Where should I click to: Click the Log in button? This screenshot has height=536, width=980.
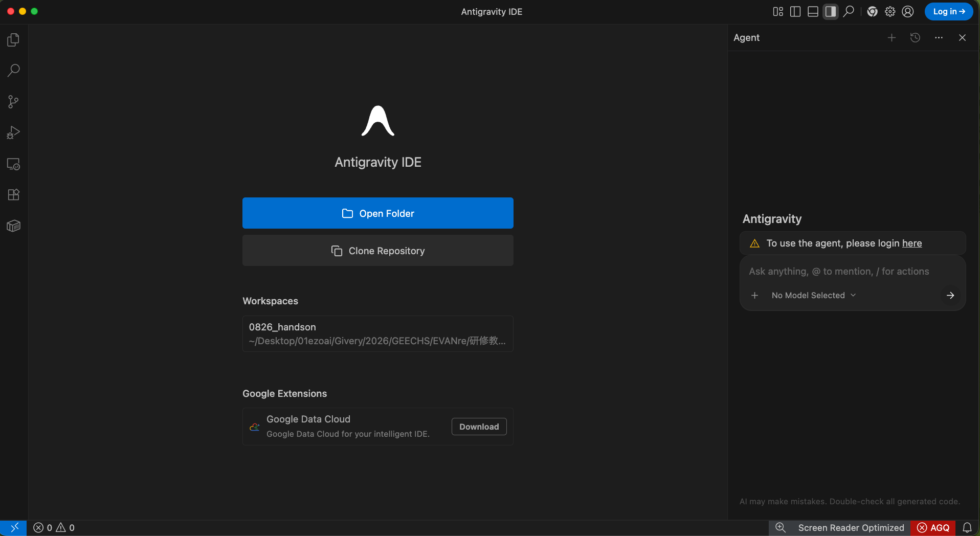click(x=949, y=11)
